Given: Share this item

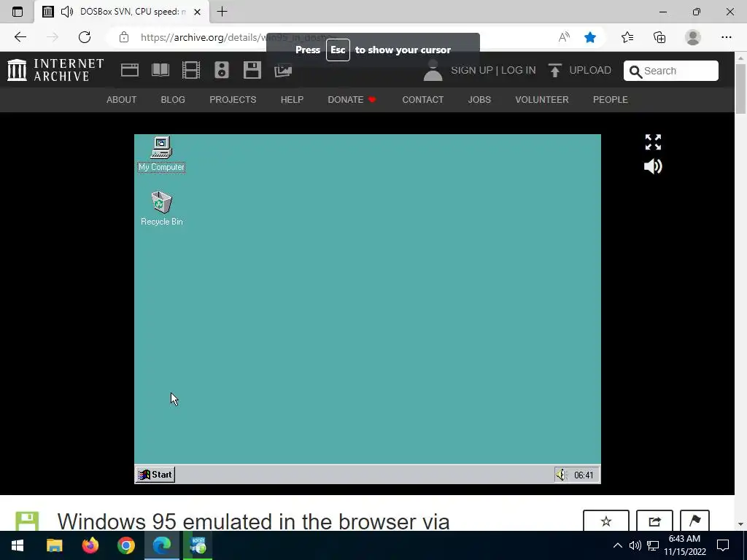Looking at the screenshot, I should (654, 521).
